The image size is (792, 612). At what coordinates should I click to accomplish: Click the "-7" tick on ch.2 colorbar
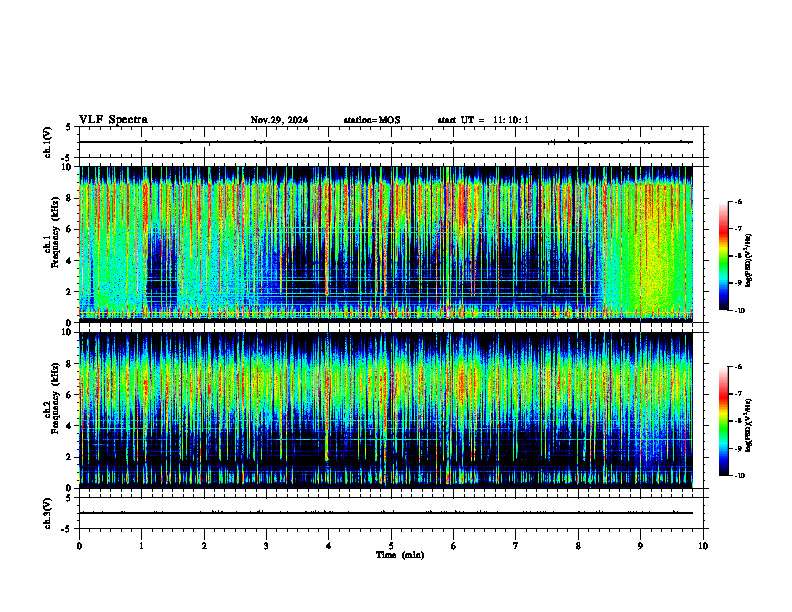738,394
